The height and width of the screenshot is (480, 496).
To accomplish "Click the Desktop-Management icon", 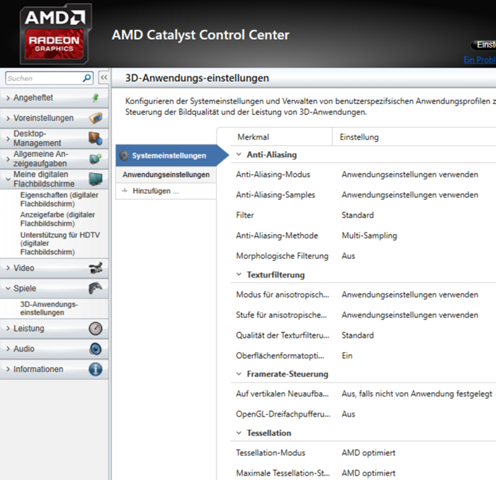I will [95, 138].
